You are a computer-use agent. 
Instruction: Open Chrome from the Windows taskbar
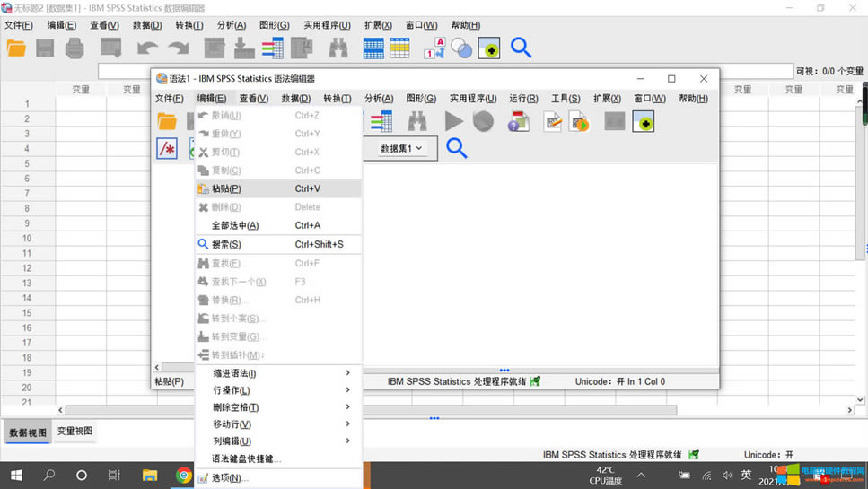184,476
